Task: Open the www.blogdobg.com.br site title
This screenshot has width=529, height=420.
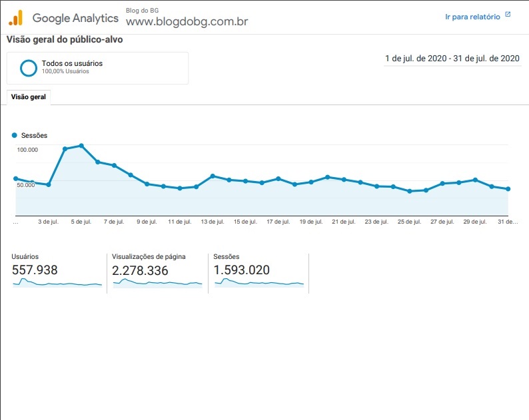Action: click(187, 21)
